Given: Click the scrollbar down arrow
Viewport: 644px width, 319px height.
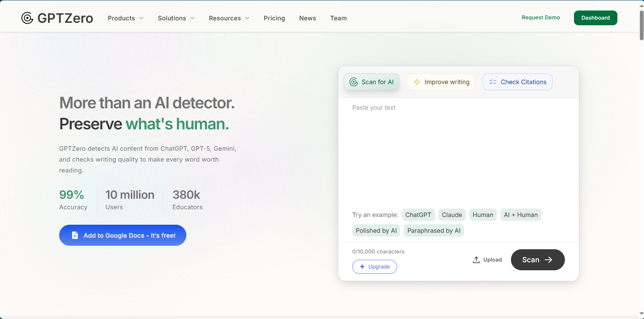Looking at the screenshot, I should tap(641, 314).
